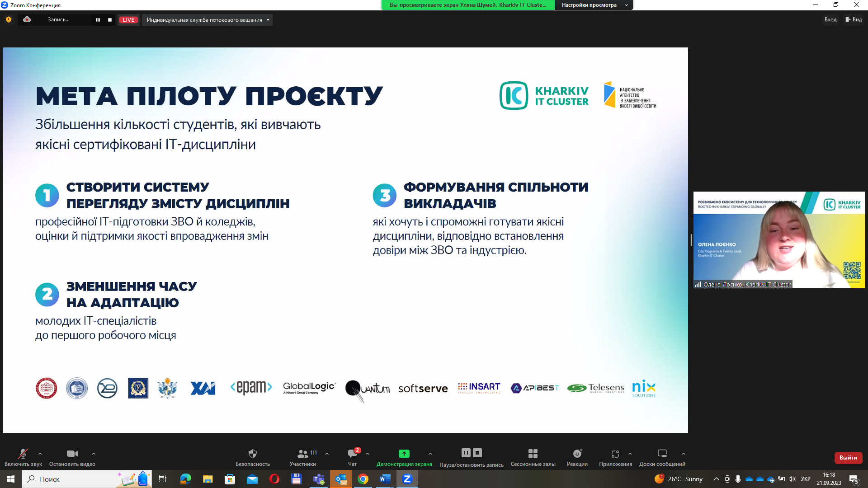Click the Вход sign-in item
868x488 pixels.
tap(830, 19)
